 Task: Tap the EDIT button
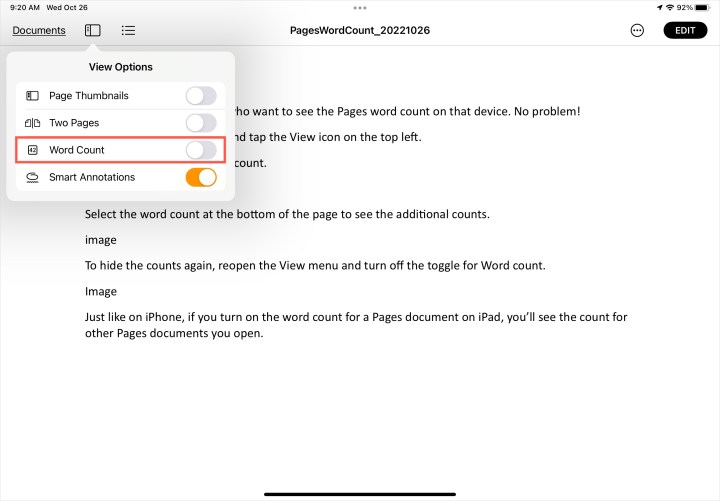[685, 30]
